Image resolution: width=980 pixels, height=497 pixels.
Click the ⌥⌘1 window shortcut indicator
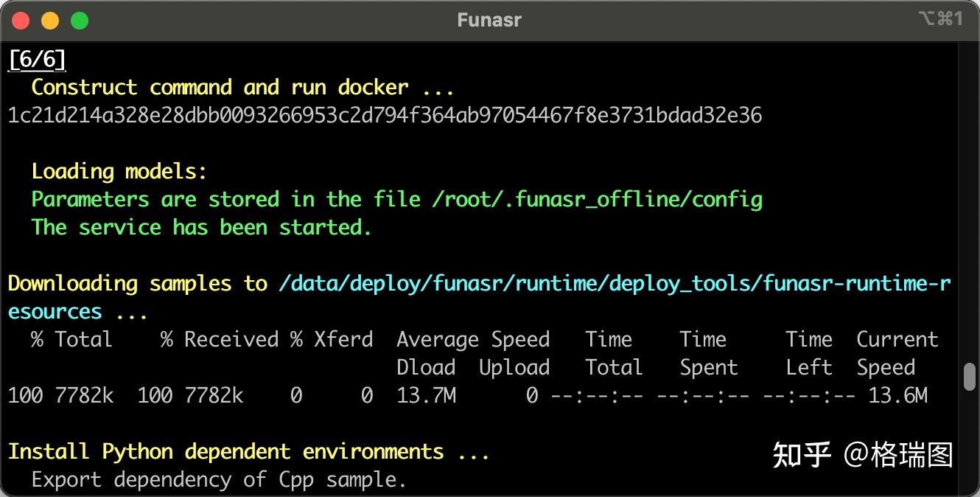[x=941, y=19]
